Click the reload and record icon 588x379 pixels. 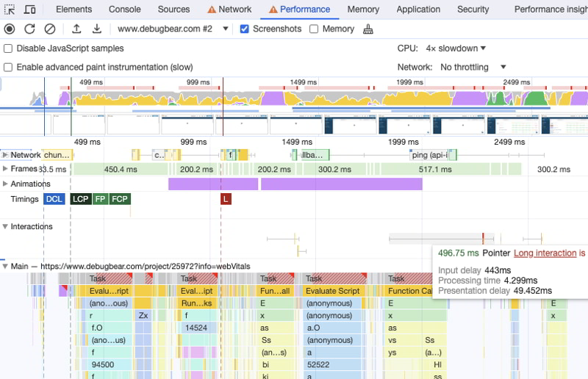point(29,29)
